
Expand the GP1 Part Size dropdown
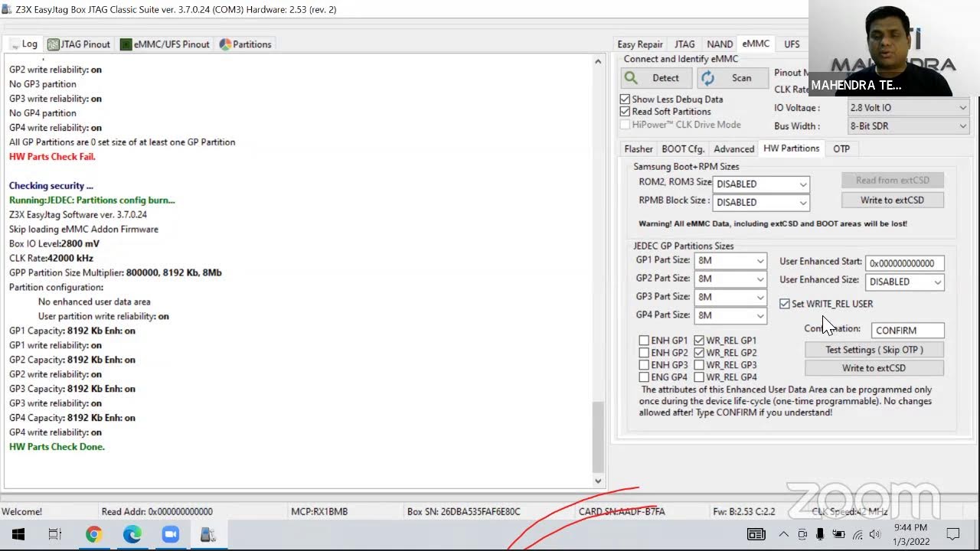click(730, 261)
